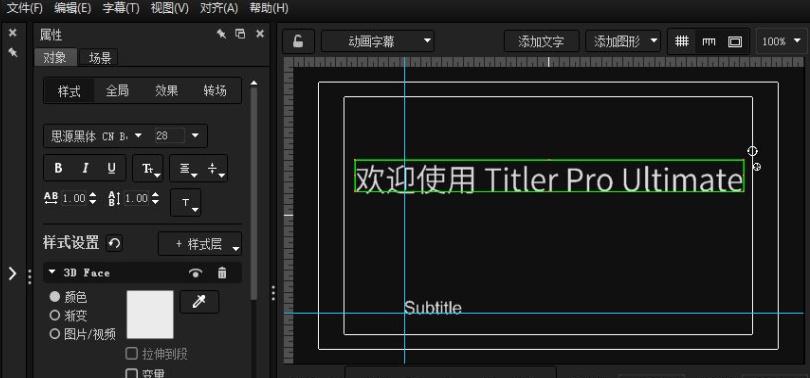The width and height of the screenshot is (810, 378).
Task: Toggle underline text formatting
Action: (x=111, y=168)
